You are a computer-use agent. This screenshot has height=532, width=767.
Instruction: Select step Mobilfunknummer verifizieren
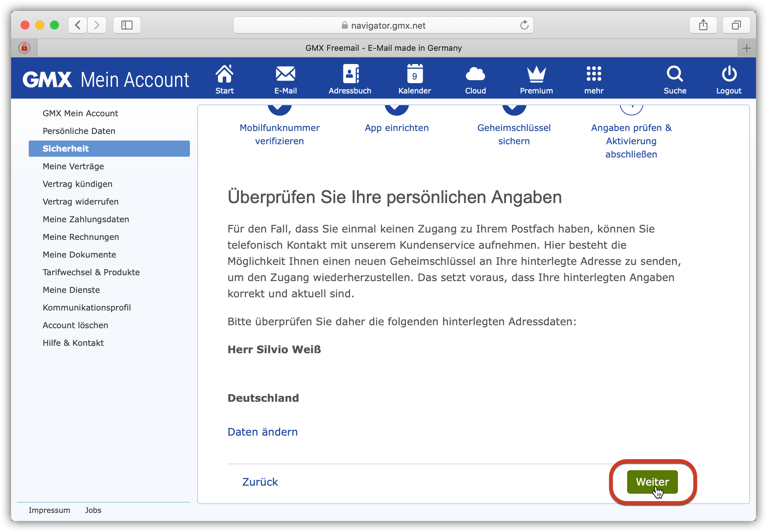pyautogui.click(x=280, y=134)
